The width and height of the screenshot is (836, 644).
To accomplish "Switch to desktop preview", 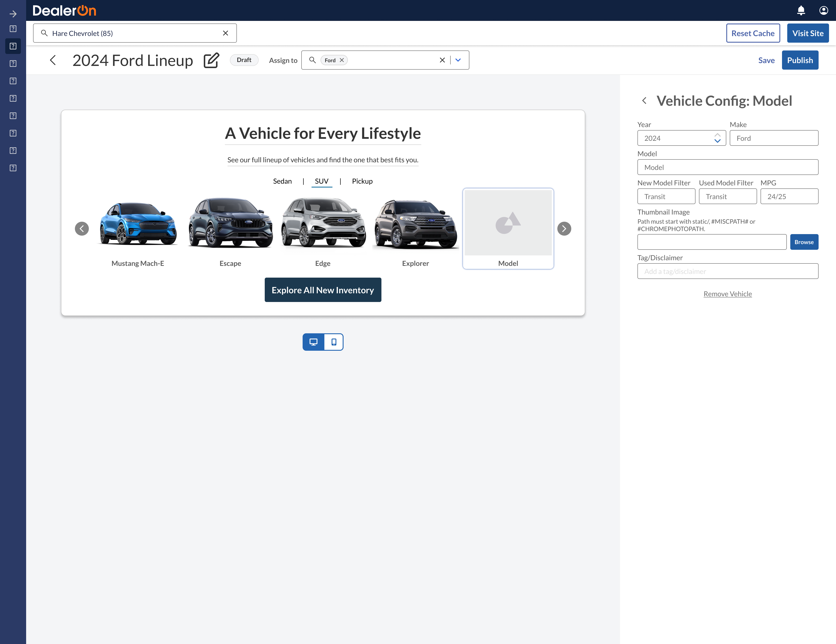I will tap(313, 342).
